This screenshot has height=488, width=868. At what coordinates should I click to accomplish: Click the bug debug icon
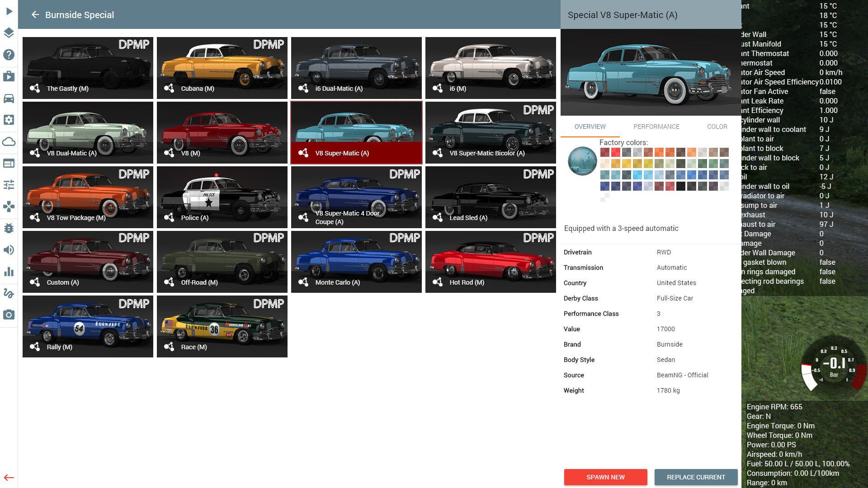(9, 228)
